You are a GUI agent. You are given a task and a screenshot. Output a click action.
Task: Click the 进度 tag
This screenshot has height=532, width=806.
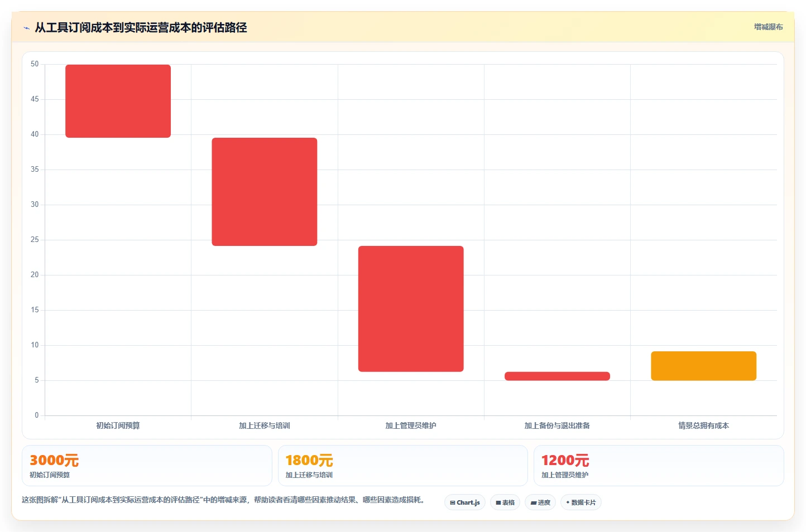[x=540, y=502]
